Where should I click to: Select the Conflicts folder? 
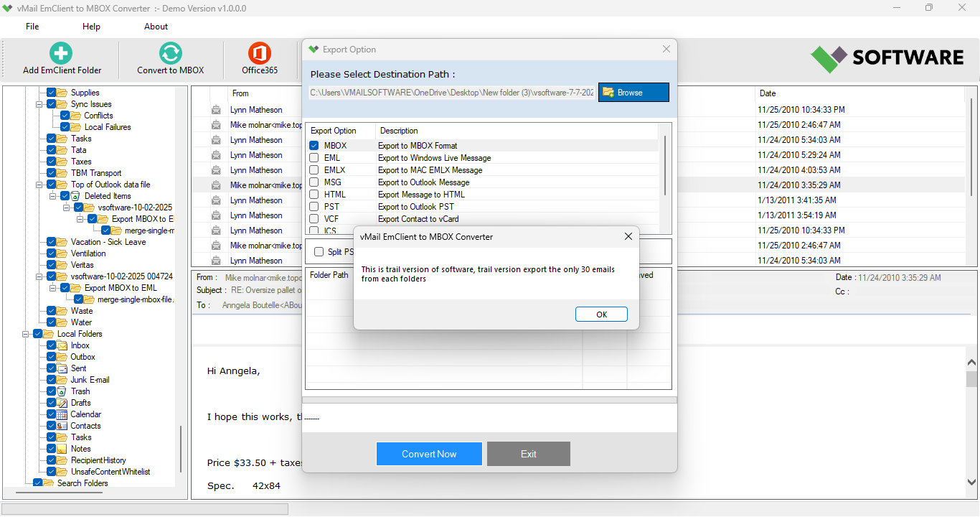pyautogui.click(x=98, y=116)
